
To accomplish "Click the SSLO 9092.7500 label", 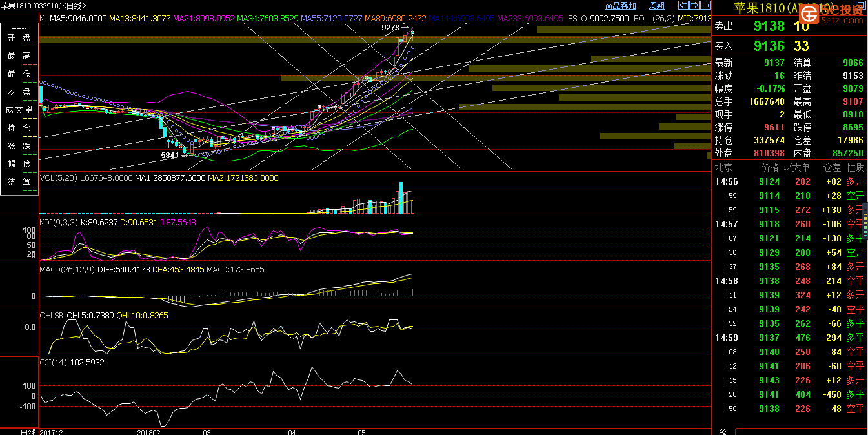I will (x=598, y=19).
